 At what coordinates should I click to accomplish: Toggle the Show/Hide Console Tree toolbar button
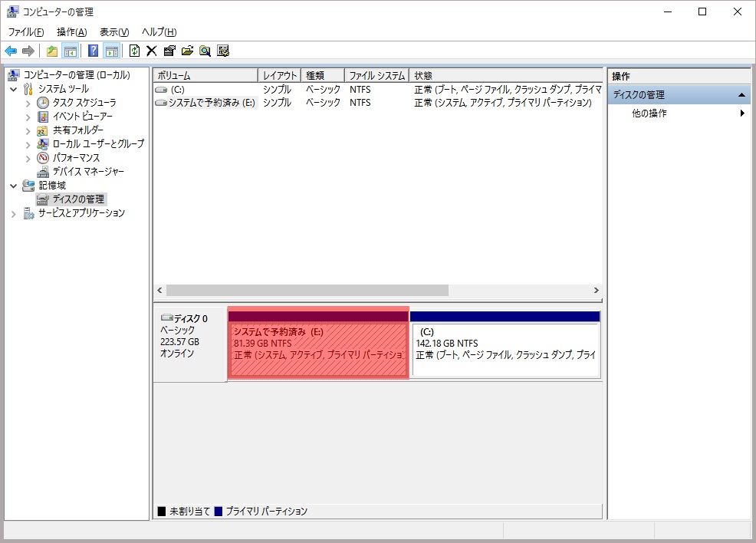(71, 51)
